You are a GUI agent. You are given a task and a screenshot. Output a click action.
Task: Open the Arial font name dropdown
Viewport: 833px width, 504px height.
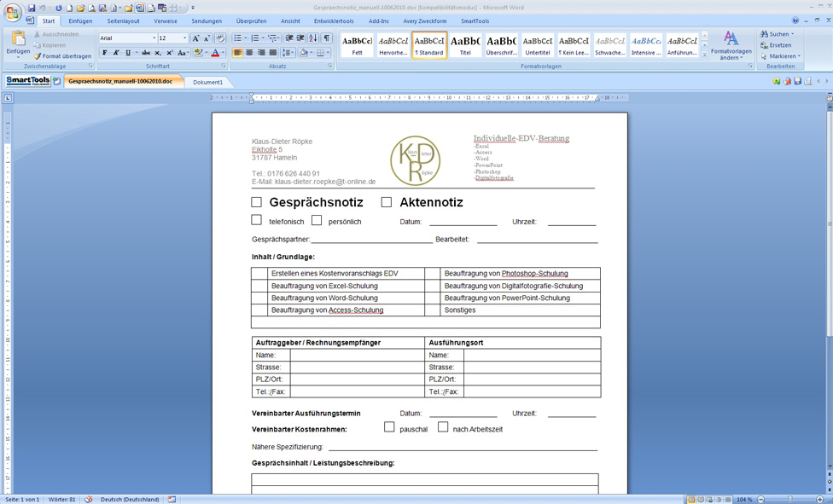click(154, 38)
